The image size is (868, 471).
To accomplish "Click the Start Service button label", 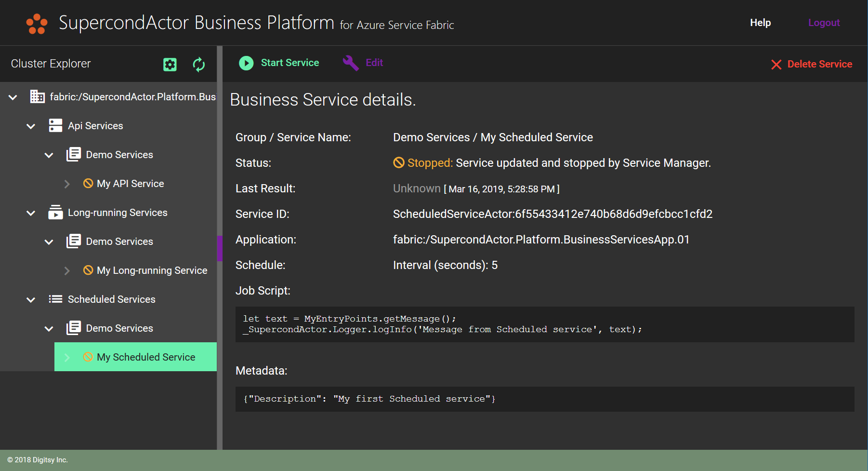I will (290, 63).
